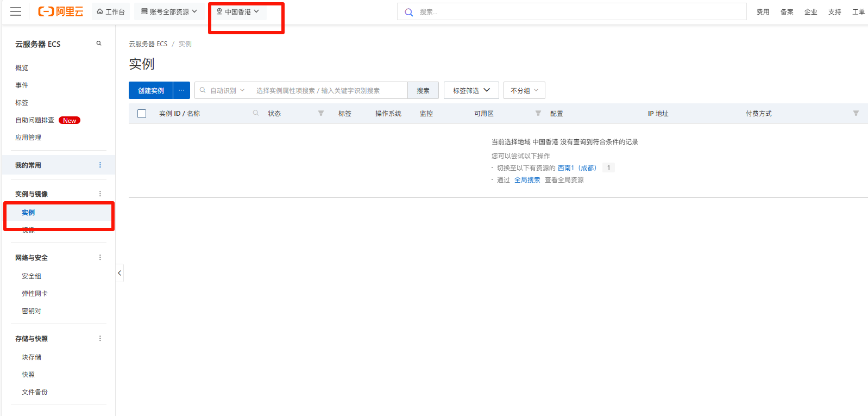Open 事件 in the sidebar
868x416 pixels.
[22, 85]
